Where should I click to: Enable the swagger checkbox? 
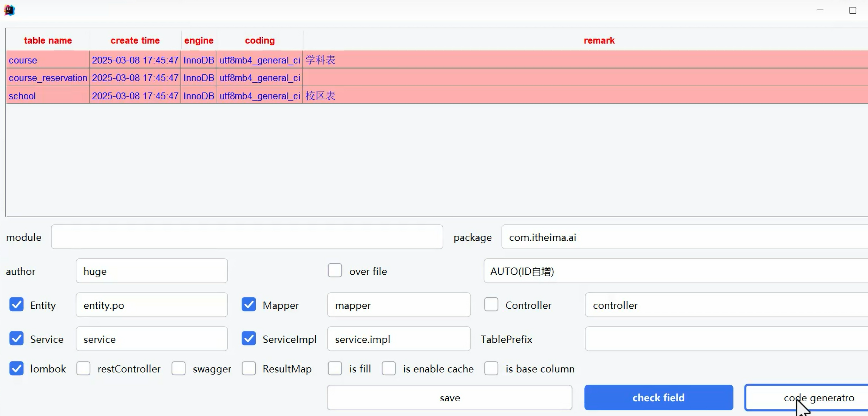[178, 368]
